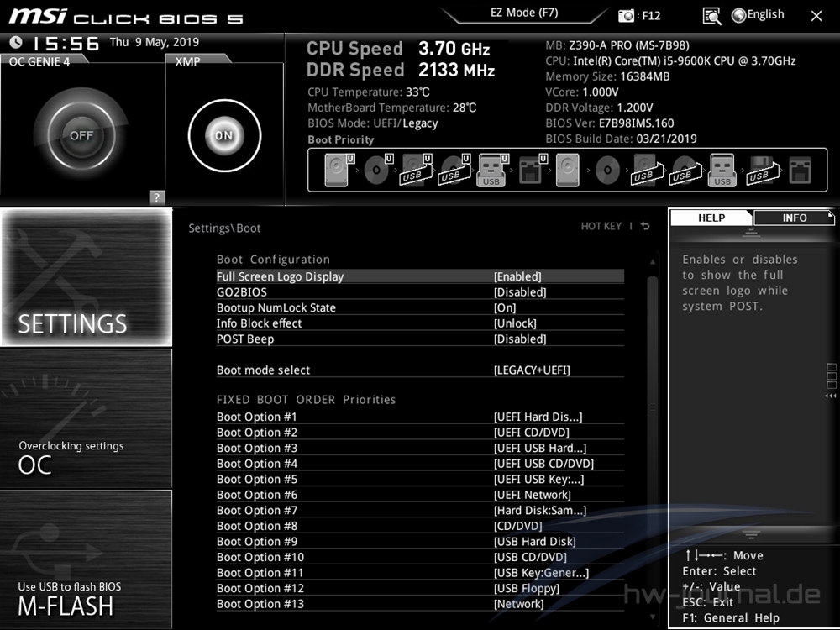Open Boot Option #13 Network value
The image size is (840, 630).
(x=518, y=603)
